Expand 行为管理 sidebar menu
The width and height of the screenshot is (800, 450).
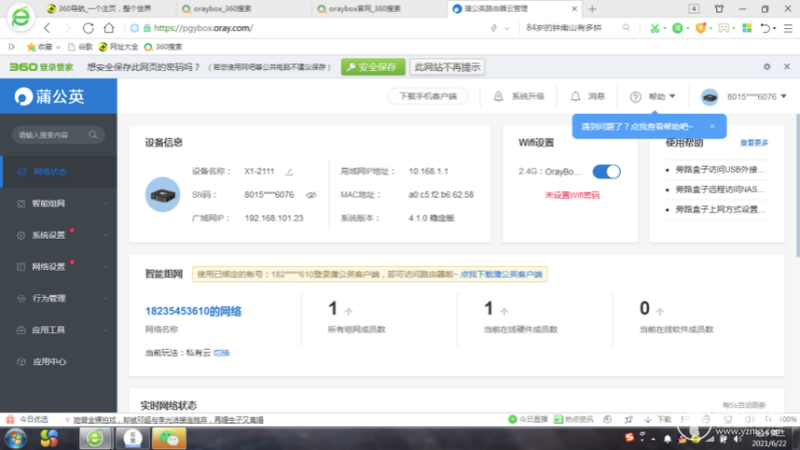coord(58,298)
